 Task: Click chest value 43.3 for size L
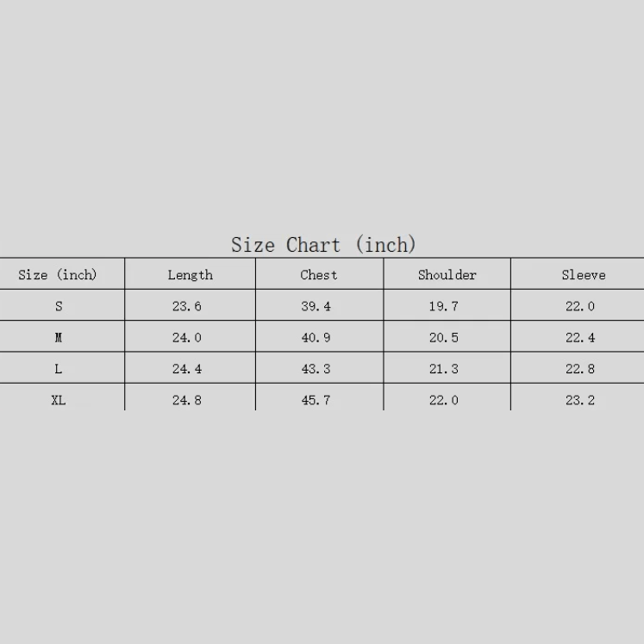point(316,369)
